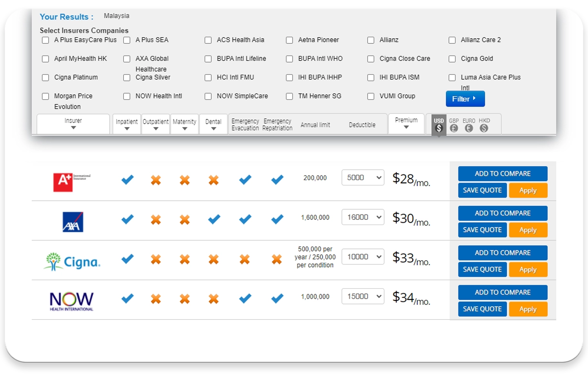Check the VUMI Group insurer box
This screenshot has height=378, width=588.
pos(370,96)
